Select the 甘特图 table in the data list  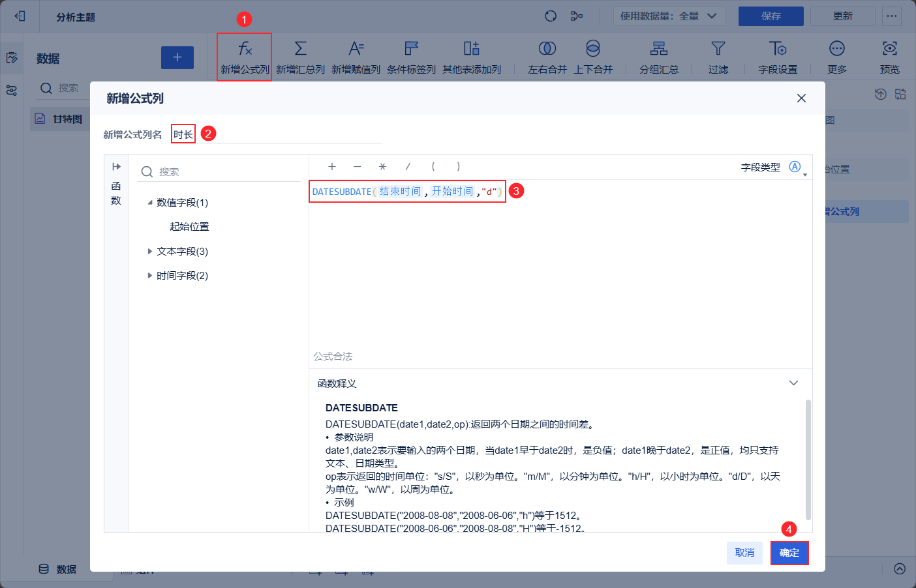pos(60,119)
